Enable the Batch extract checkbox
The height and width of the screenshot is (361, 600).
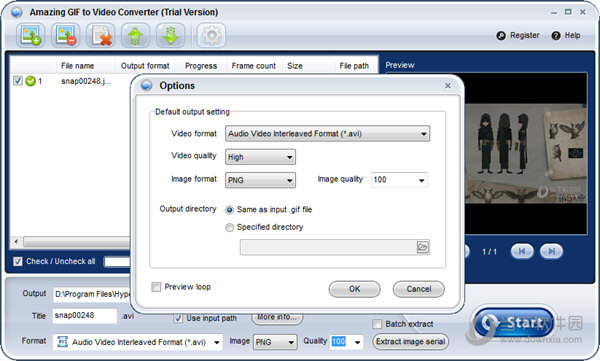[x=377, y=324]
